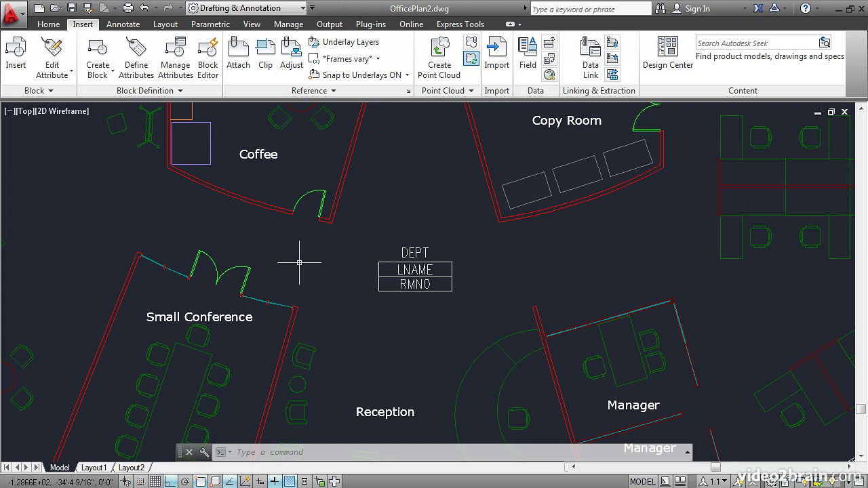Click the Insert block tool
Image resolution: width=868 pixels, height=488 pixels.
(16, 54)
